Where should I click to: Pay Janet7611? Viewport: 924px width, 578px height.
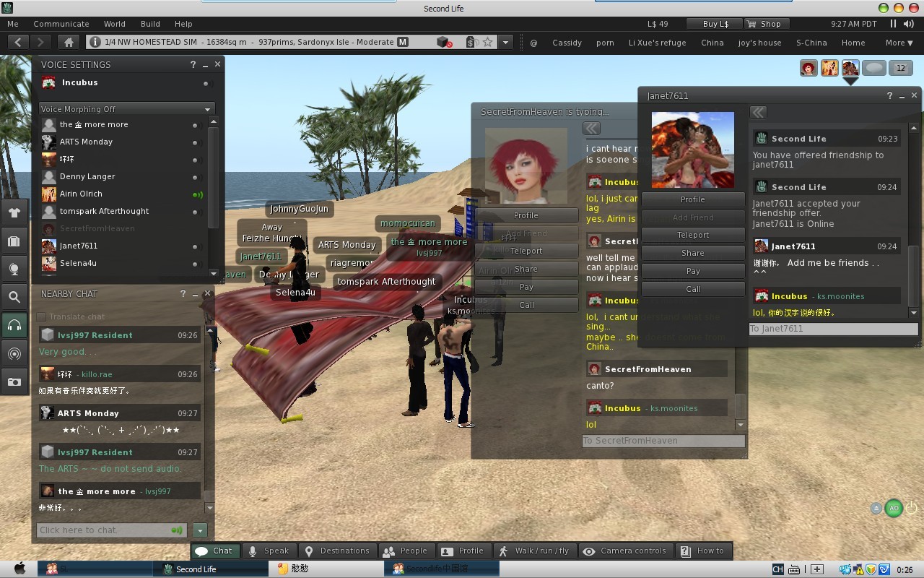[x=693, y=271]
